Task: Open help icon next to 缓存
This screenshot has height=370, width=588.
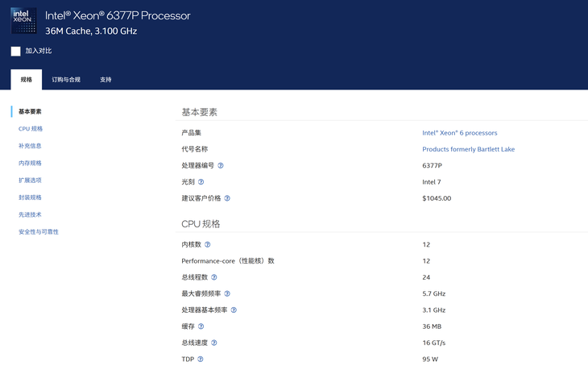Action: click(x=201, y=326)
